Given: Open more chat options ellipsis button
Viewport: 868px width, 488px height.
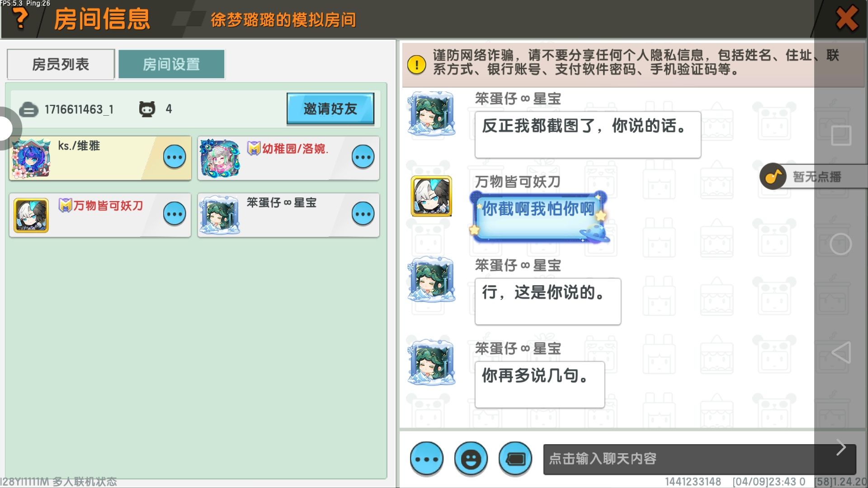Looking at the screenshot, I should pos(426,459).
